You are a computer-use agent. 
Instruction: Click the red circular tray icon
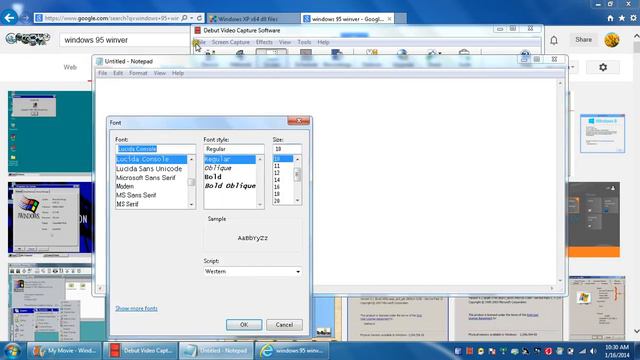tap(549, 351)
